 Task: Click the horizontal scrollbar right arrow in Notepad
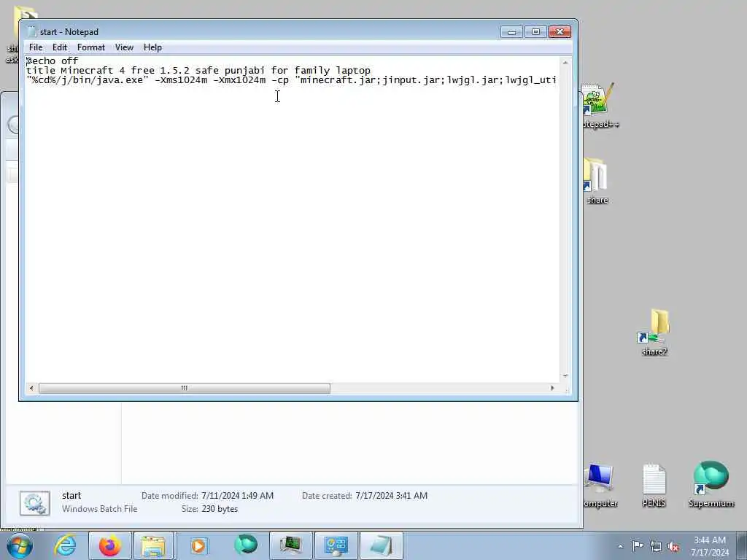553,388
